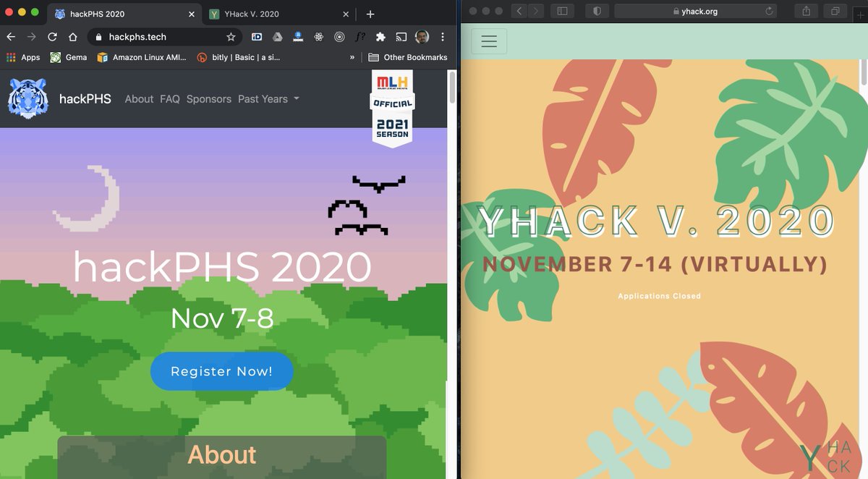Image resolution: width=868 pixels, height=479 pixels.
Task: Click the MLH Official 2021 Season banner
Action: pyautogui.click(x=392, y=109)
